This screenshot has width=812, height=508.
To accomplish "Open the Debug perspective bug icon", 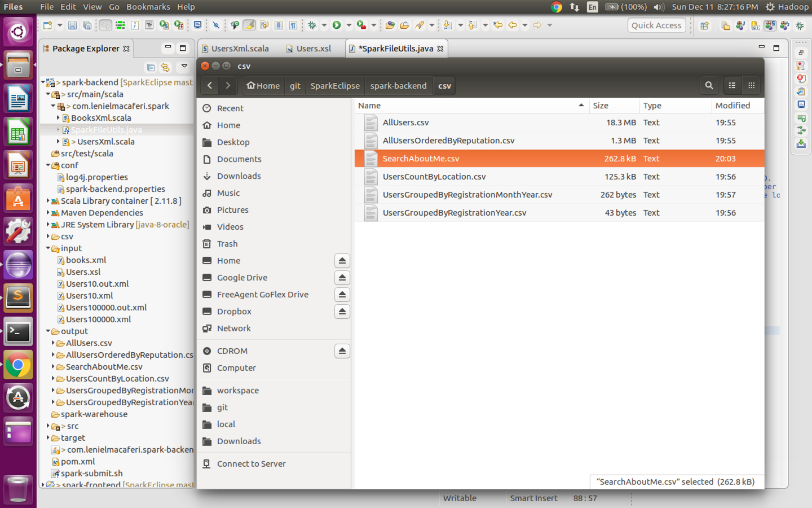I will (800, 25).
